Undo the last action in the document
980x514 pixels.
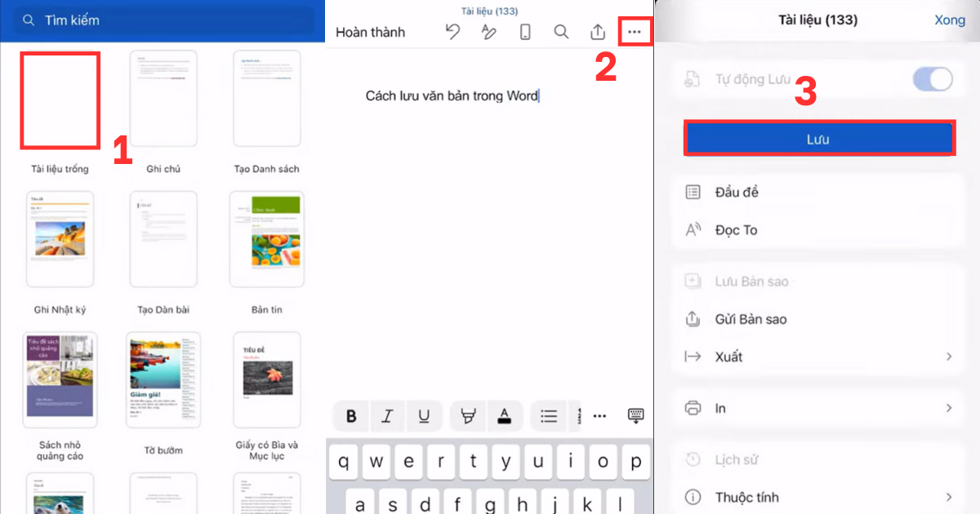454,32
